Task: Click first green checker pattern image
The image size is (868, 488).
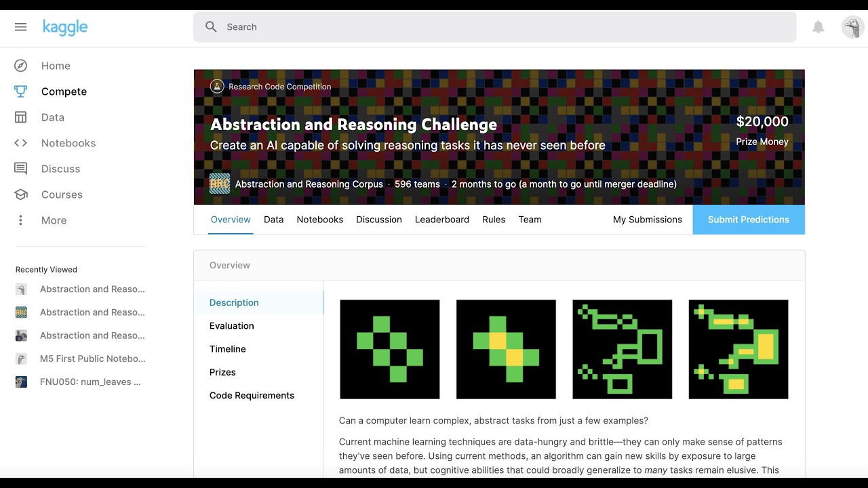Action: coord(390,350)
